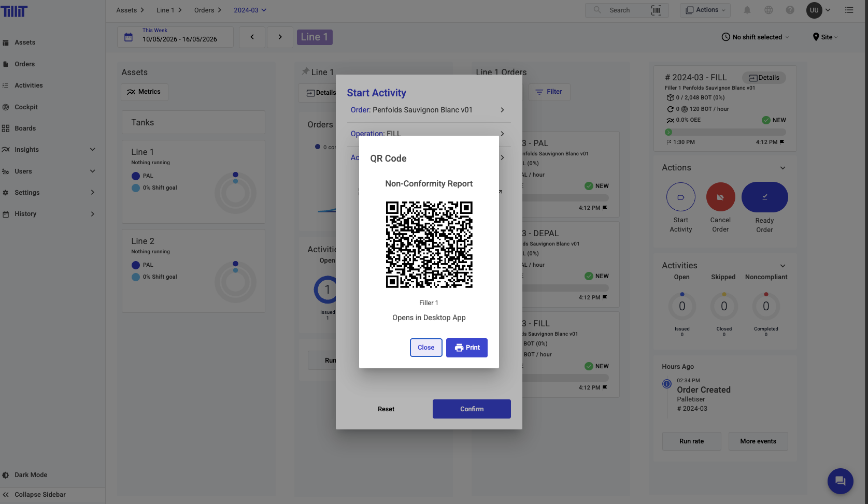Collapse the Actions section

coord(783,168)
